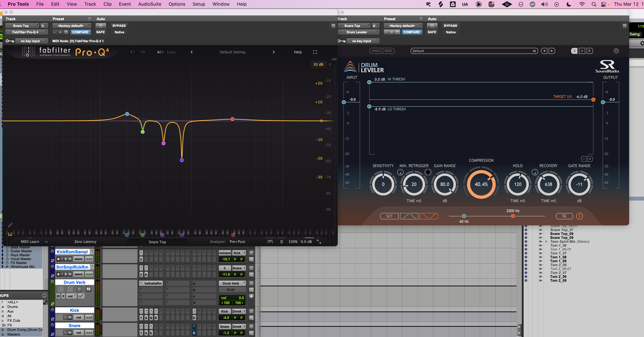Viewport: 644px width, 337px height.
Task: Toggle COMPARE in the Pro-Q 4 window
Action: 80,32
